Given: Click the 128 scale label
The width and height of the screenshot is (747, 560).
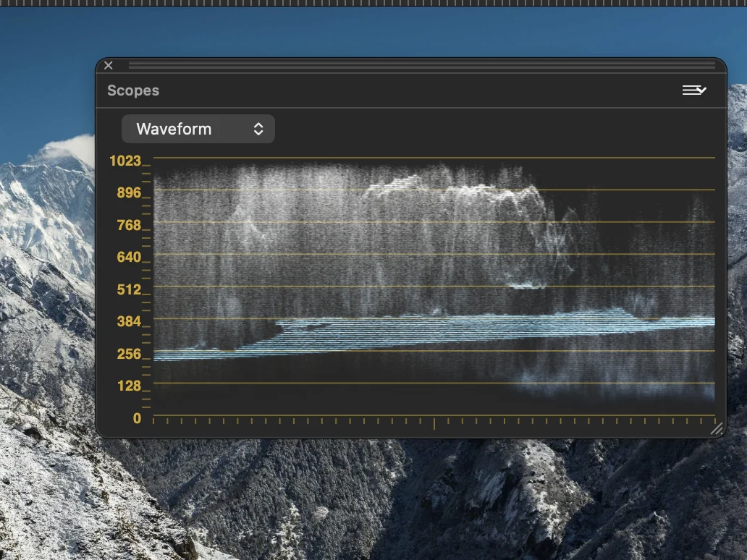Looking at the screenshot, I should tap(129, 386).
